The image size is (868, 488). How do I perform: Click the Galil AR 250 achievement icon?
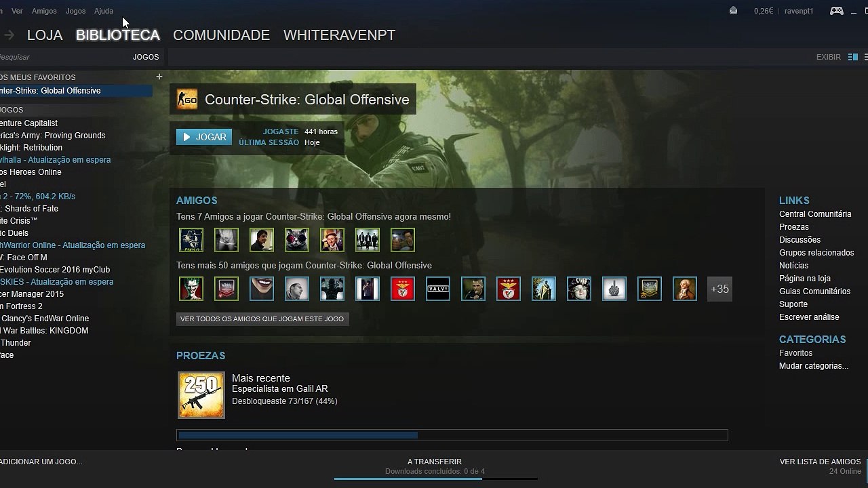pos(201,395)
